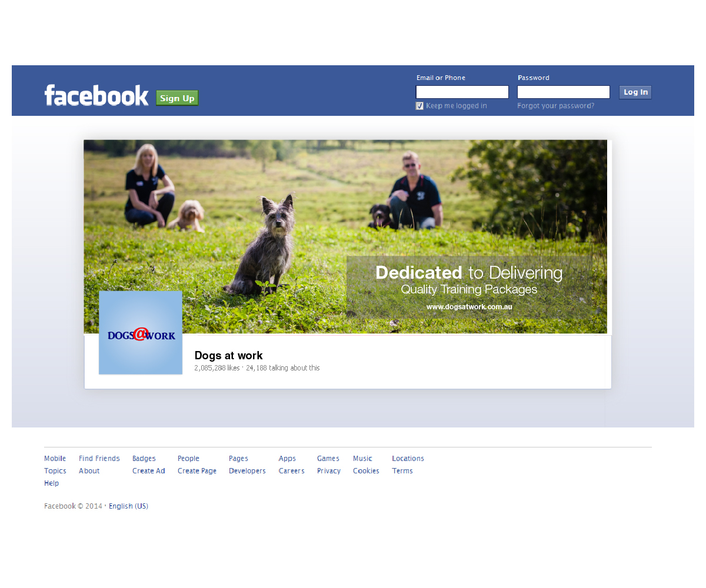The image size is (706, 588).
Task: Open the Games footer link
Action: pyautogui.click(x=328, y=459)
